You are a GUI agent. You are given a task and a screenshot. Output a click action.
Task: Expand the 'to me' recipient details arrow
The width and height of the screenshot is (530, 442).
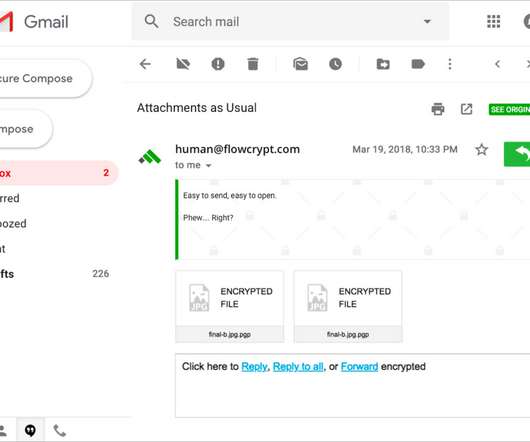209,166
